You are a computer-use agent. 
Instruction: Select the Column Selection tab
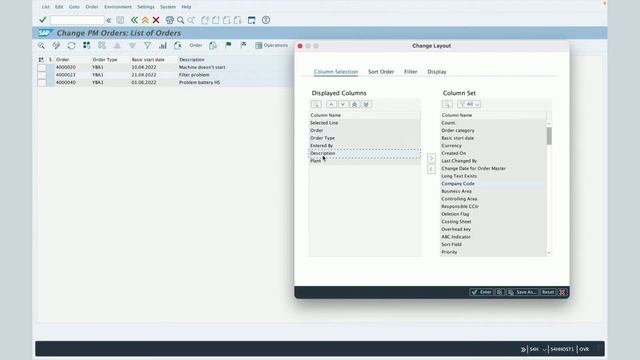point(336,72)
